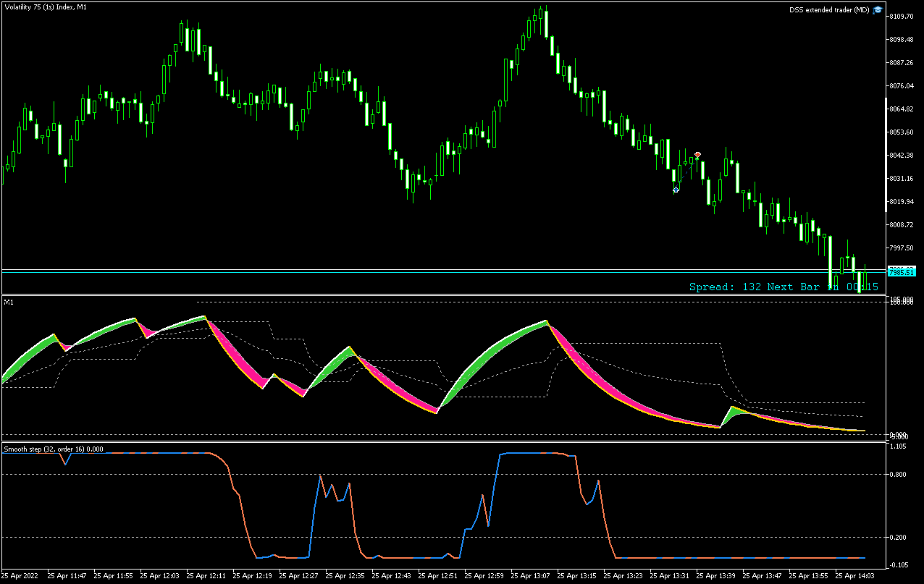Click the 25 Apr 14:03 timestamp at bottom right
Image resolution: width=924 pixels, height=584 pixels.
point(854,575)
